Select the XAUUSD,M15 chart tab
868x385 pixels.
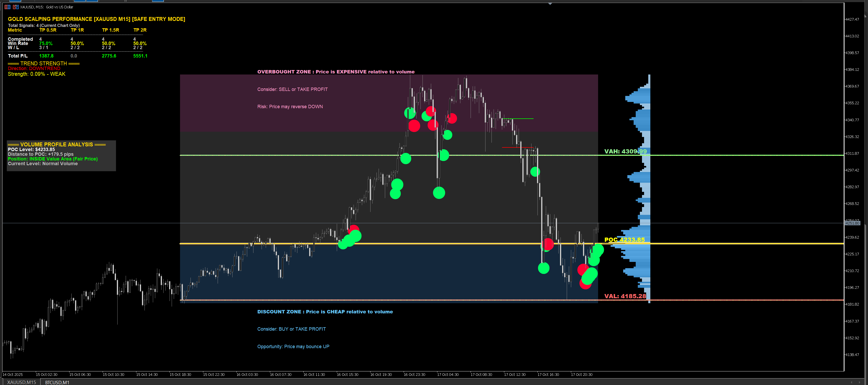tap(22, 382)
